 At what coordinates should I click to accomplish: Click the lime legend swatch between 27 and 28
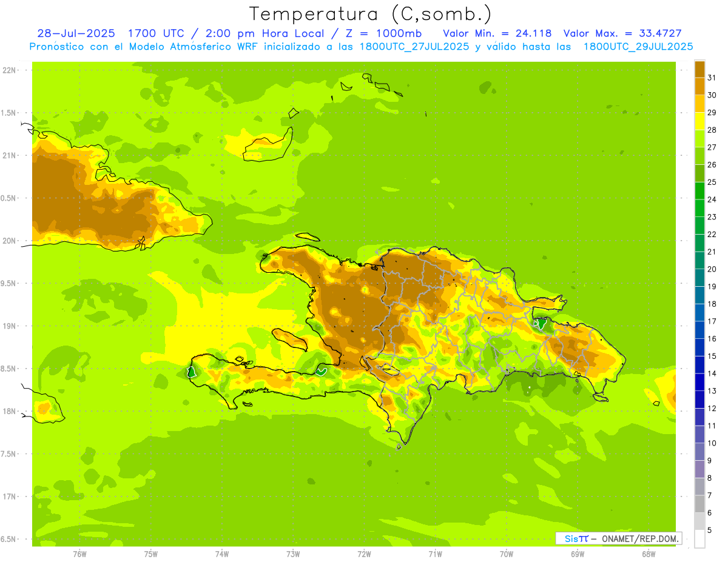tap(699, 138)
